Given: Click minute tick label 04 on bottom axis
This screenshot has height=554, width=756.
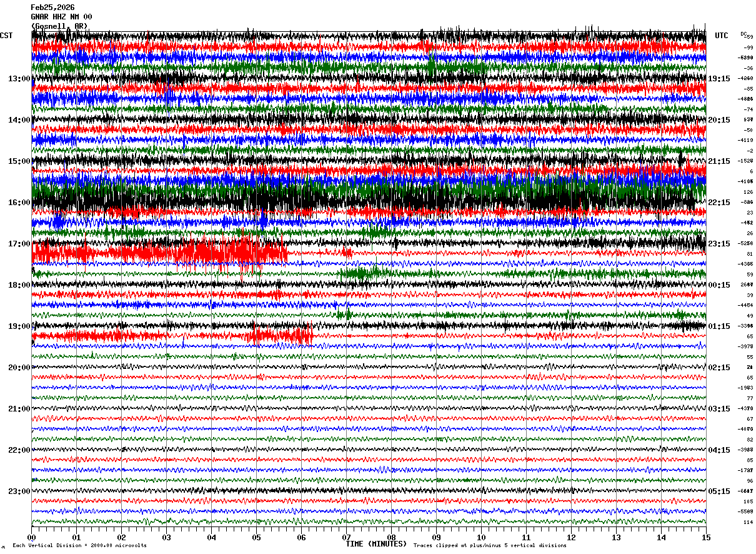Looking at the screenshot, I should pos(211,538).
